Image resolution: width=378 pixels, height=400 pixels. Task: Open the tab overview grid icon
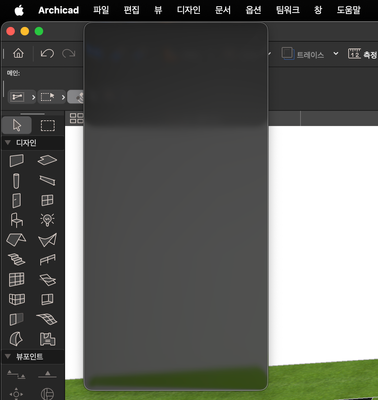click(x=76, y=118)
